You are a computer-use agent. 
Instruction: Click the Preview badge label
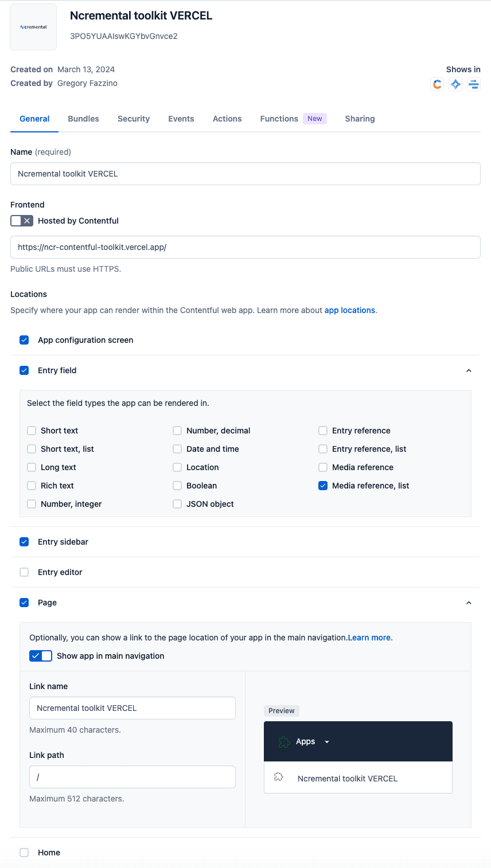[282, 711]
